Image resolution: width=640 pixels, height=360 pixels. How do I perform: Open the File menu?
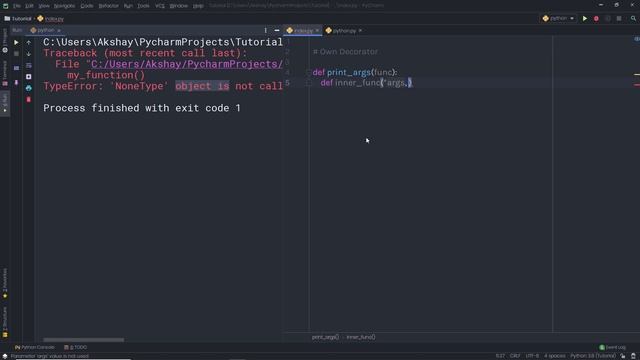pos(16,6)
